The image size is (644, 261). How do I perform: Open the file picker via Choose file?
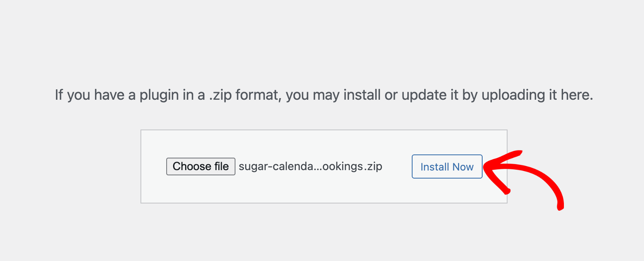pyautogui.click(x=200, y=166)
